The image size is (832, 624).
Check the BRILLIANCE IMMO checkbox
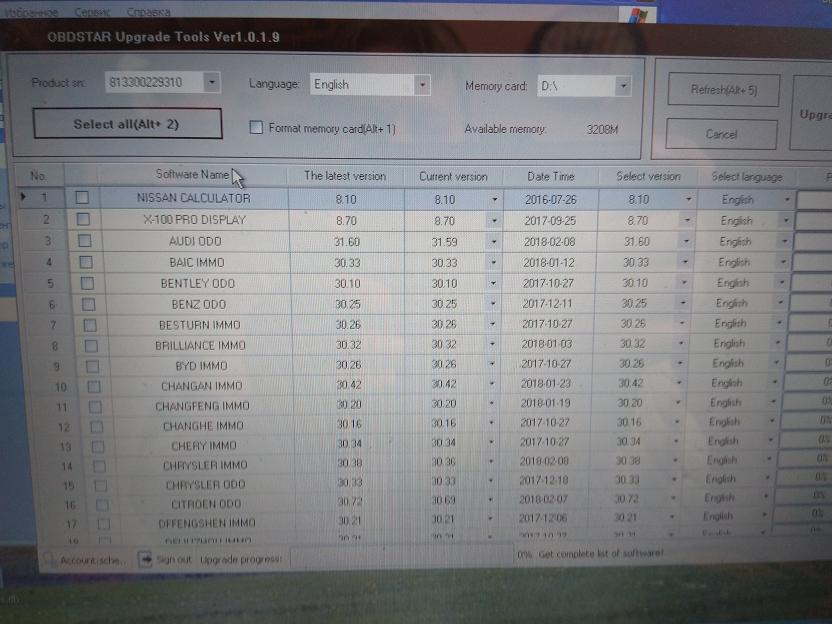click(91, 345)
